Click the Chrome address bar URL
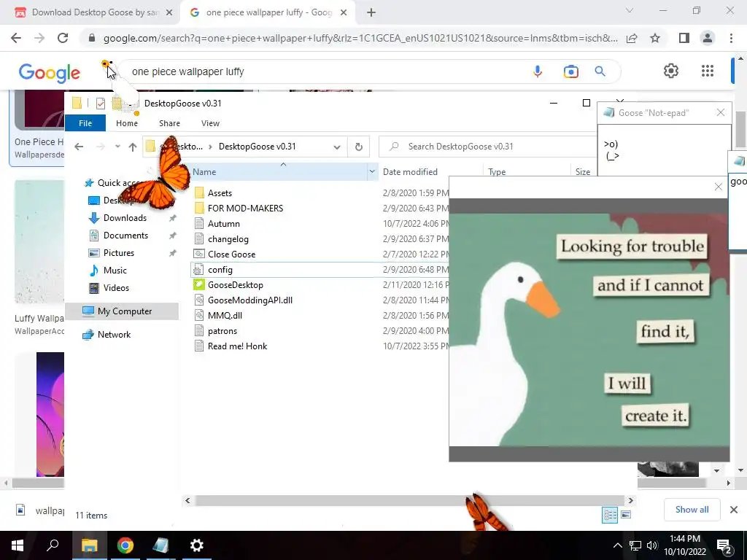747x560 pixels. click(x=360, y=38)
